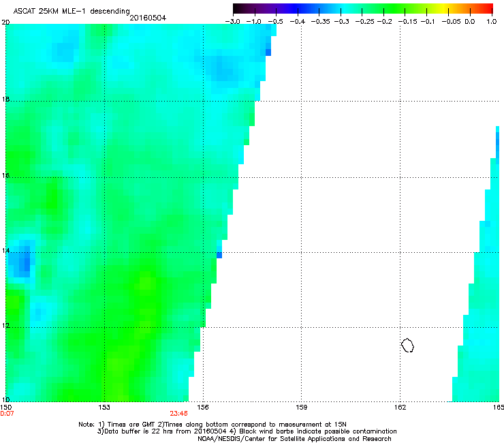Click the -3.0 color bar label
504x443 pixels.
click(x=232, y=22)
